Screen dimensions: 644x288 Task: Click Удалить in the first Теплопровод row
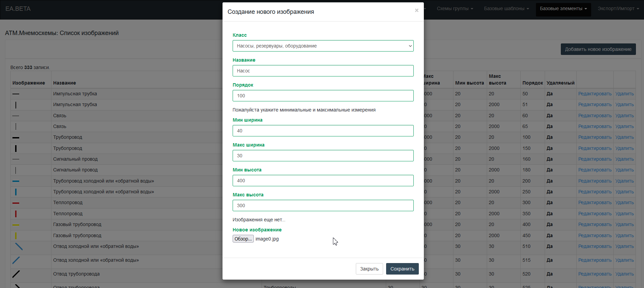tap(624, 202)
